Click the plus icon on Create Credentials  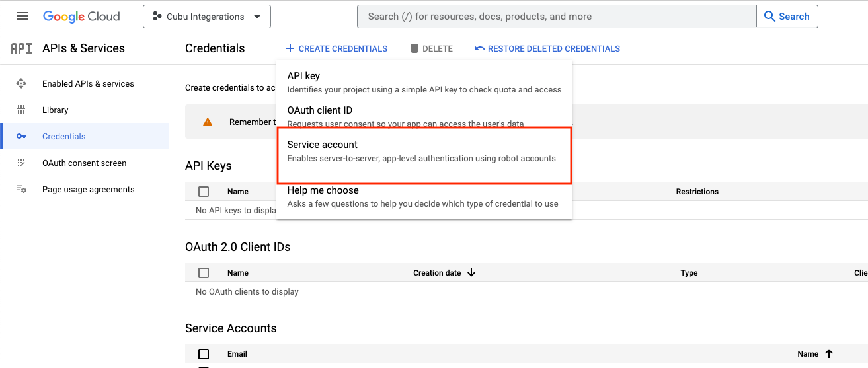pos(290,48)
